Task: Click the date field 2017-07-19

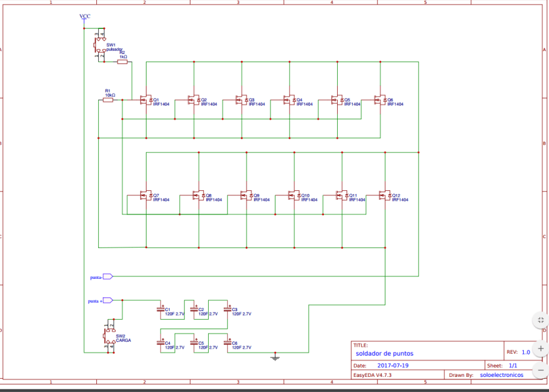Action: pos(393,365)
